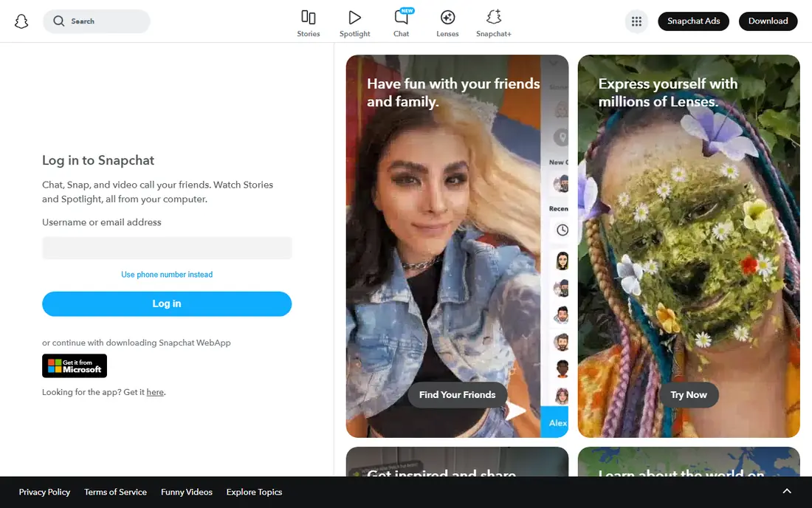812x508 pixels.
Task: Click the Log in to Snapchat heading
Action: 98,160
